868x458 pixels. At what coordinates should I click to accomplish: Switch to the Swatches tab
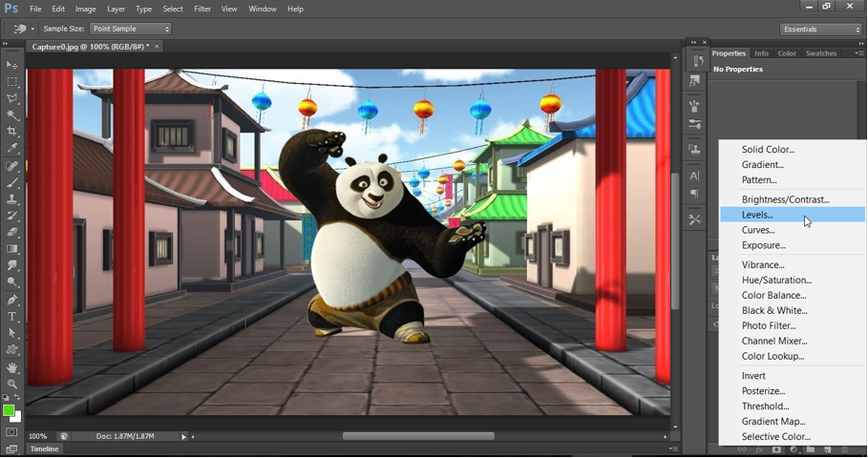[x=821, y=53]
